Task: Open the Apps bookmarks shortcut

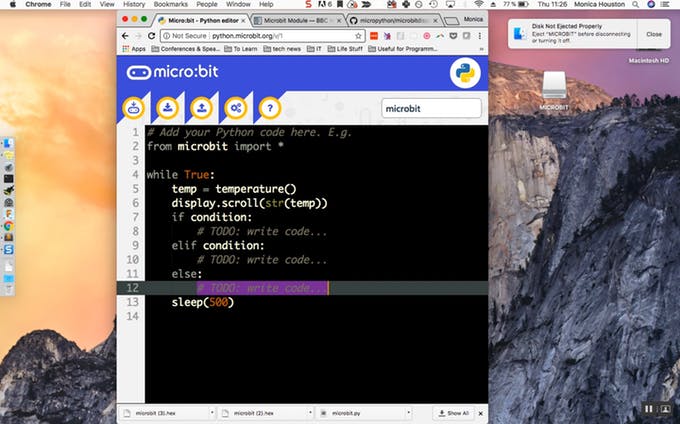Action: pyautogui.click(x=134, y=49)
